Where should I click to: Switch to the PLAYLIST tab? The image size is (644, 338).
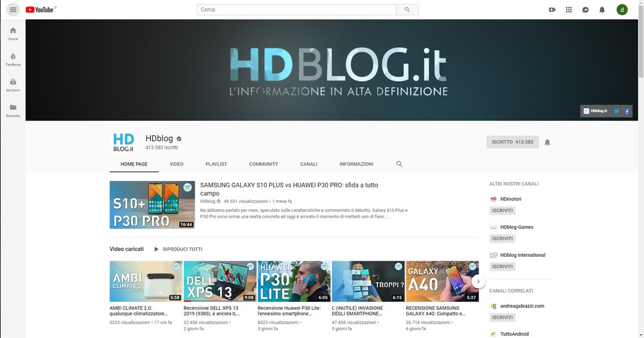(x=216, y=164)
